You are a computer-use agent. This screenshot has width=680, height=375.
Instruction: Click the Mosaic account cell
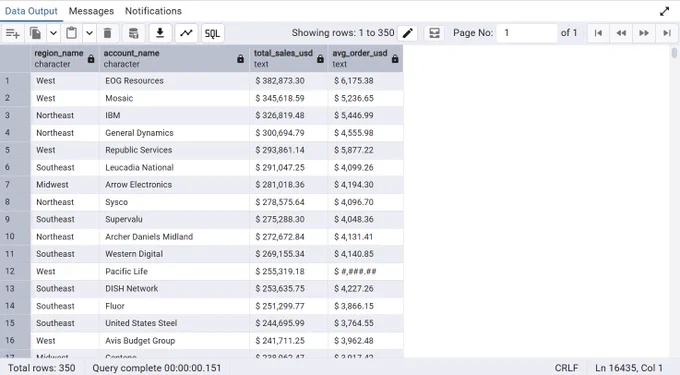(175, 98)
